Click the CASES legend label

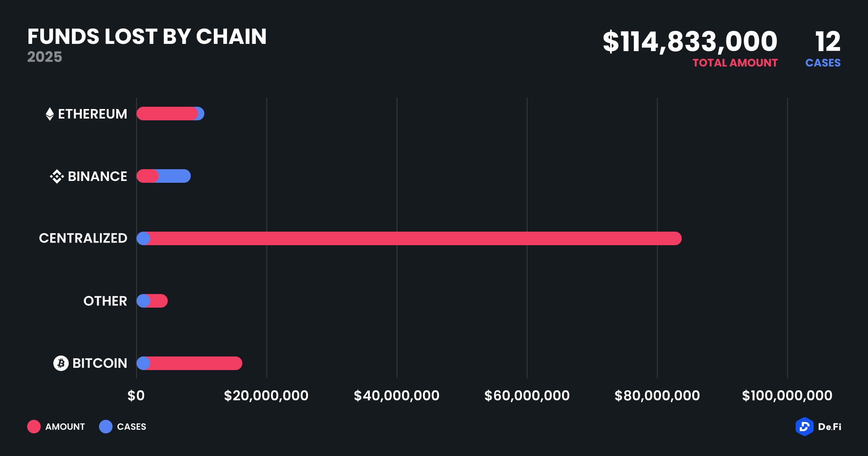132,427
